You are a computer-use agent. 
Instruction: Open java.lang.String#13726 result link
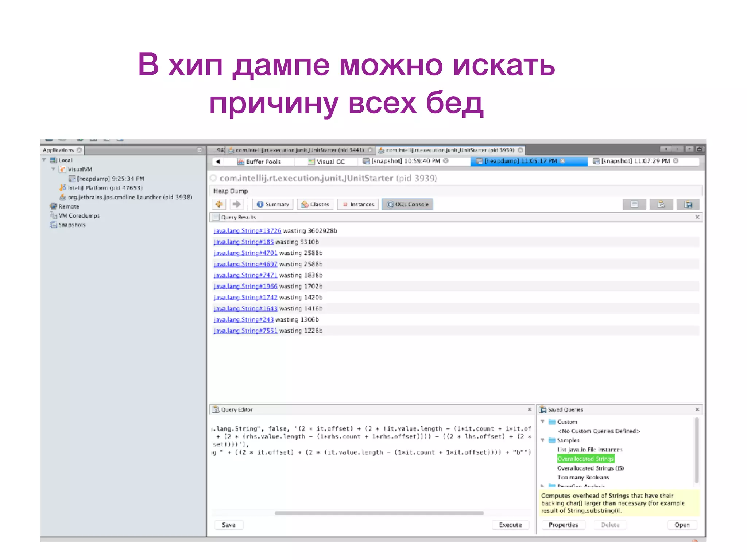pos(247,231)
